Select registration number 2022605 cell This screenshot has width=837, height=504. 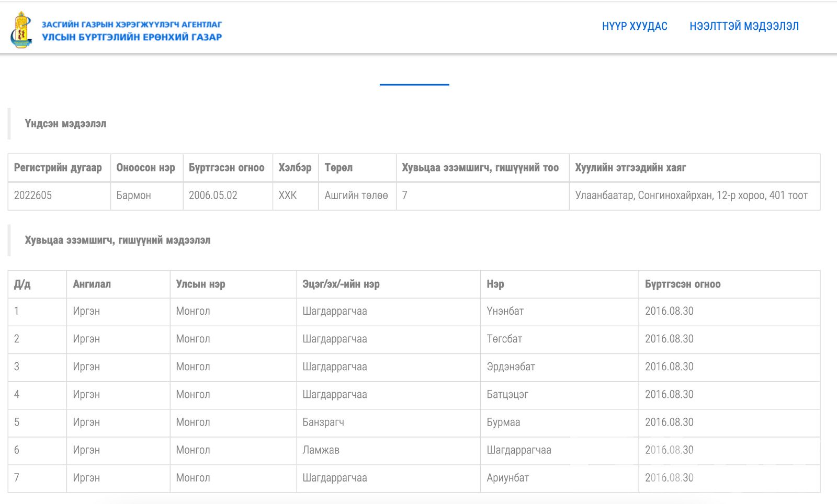[33, 196]
